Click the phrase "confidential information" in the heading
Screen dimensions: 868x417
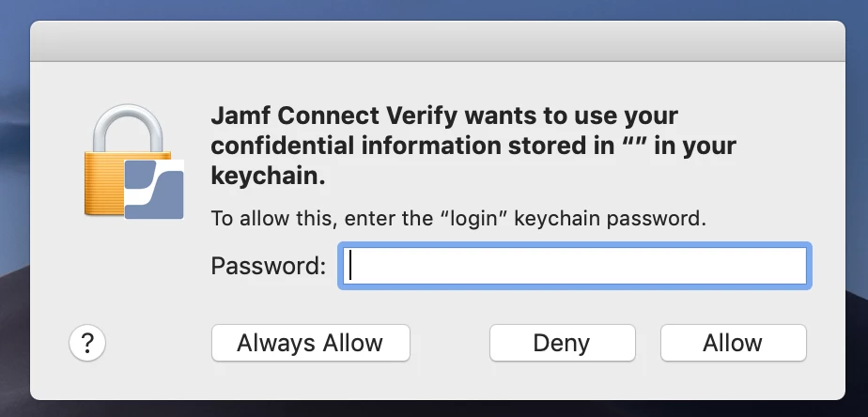tap(355, 147)
